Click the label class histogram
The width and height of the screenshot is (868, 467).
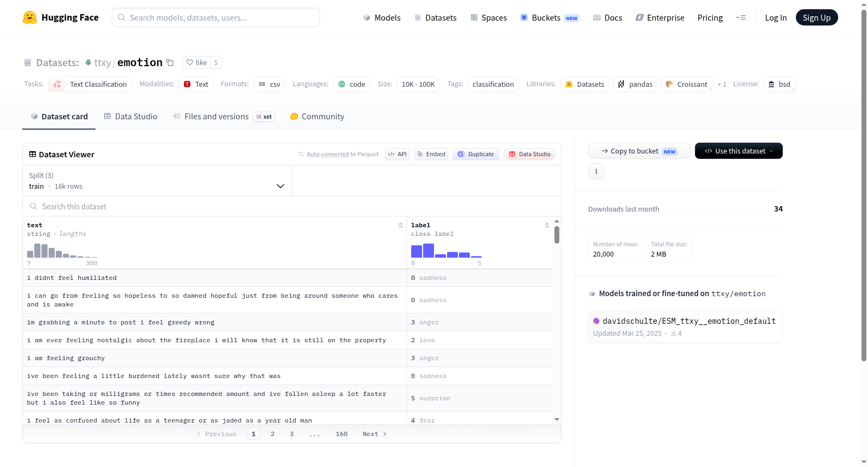coord(446,250)
